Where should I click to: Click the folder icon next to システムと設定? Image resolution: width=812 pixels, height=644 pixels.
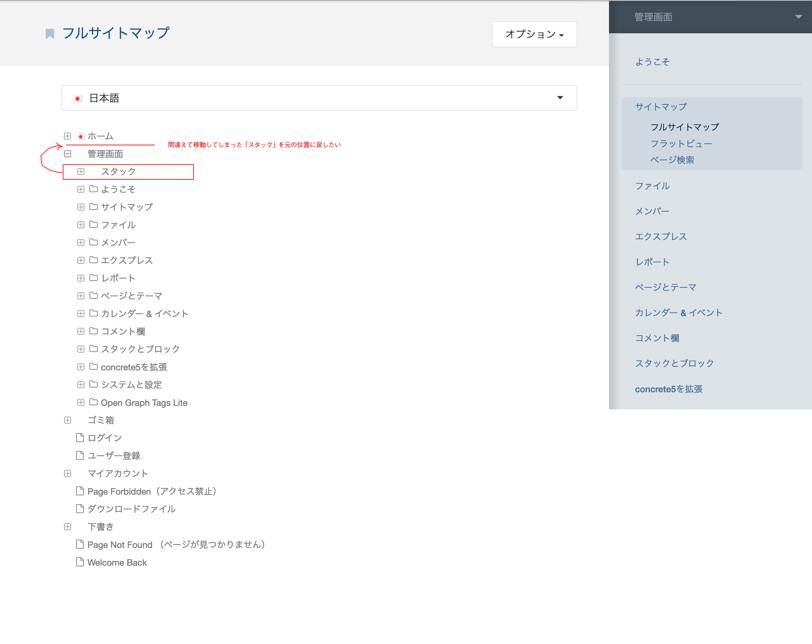pyautogui.click(x=93, y=384)
